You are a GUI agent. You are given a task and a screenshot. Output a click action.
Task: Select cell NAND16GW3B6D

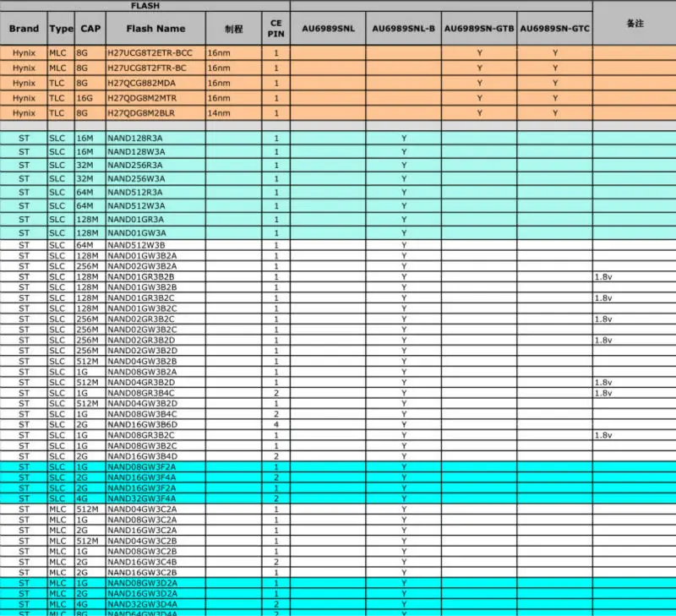(155, 424)
